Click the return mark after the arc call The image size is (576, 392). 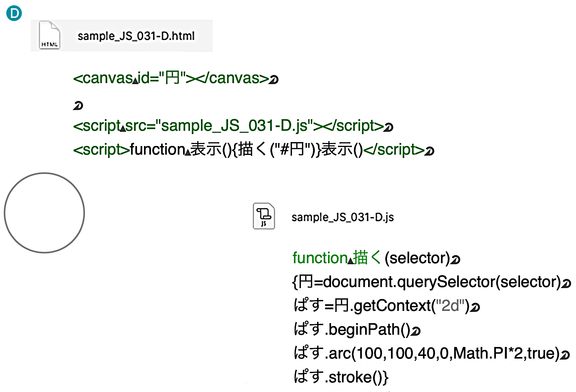click(565, 355)
